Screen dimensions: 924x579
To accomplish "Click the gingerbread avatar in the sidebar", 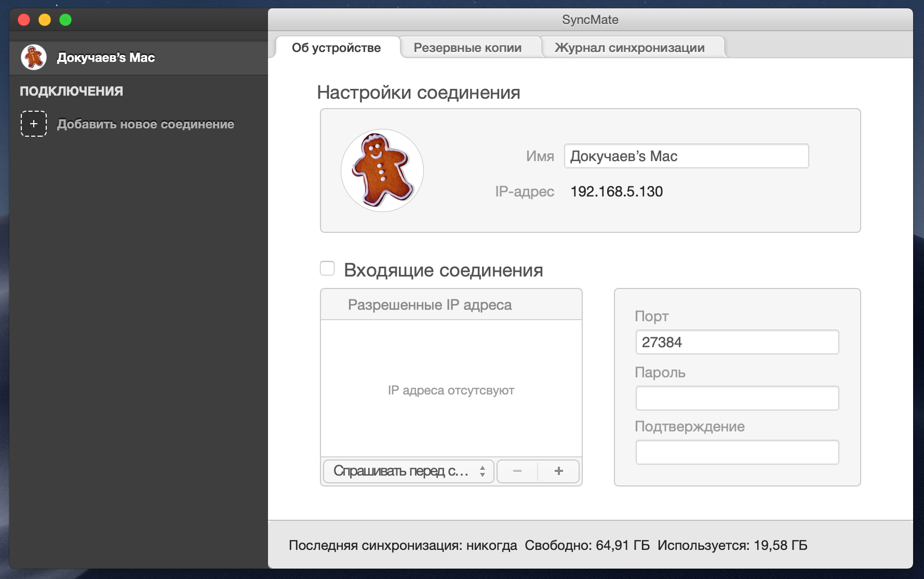I will 33,57.
